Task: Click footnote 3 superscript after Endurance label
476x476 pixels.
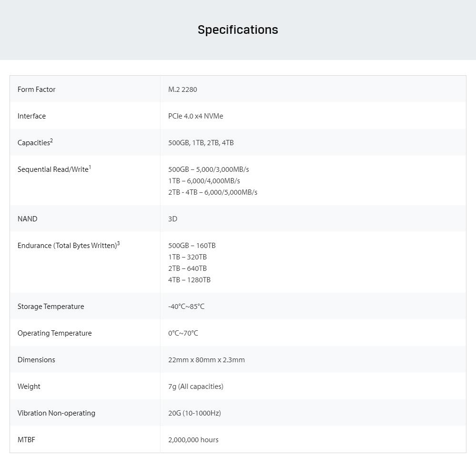Action: point(118,243)
